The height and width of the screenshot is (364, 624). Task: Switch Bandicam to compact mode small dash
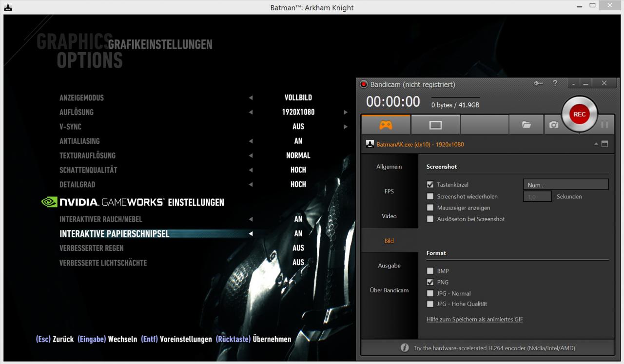point(574,84)
